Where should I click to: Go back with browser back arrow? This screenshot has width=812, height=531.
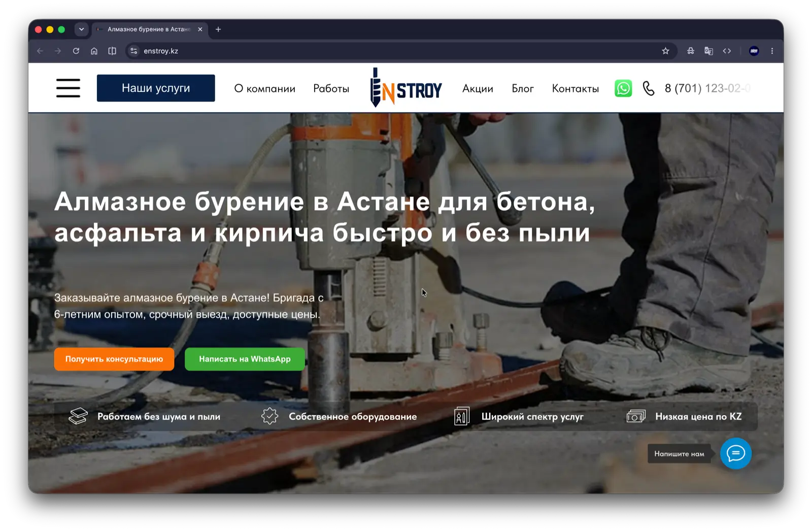(40, 51)
